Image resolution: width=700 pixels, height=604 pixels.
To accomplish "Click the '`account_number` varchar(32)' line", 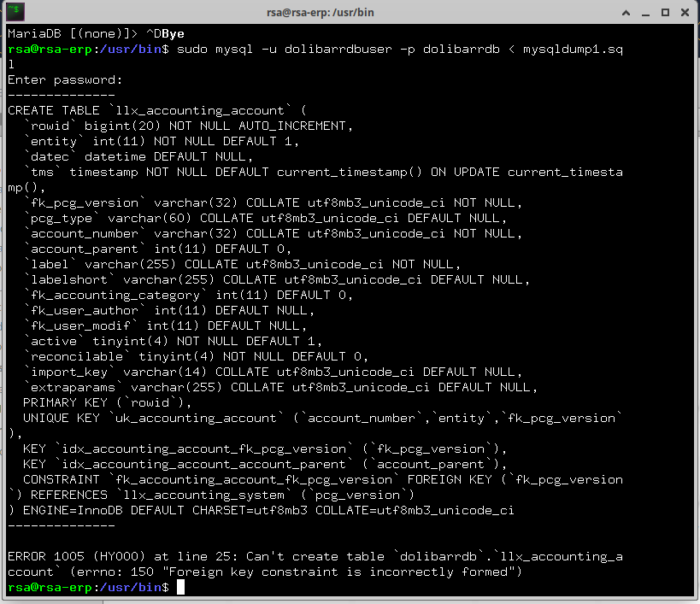I will click(x=273, y=234).
